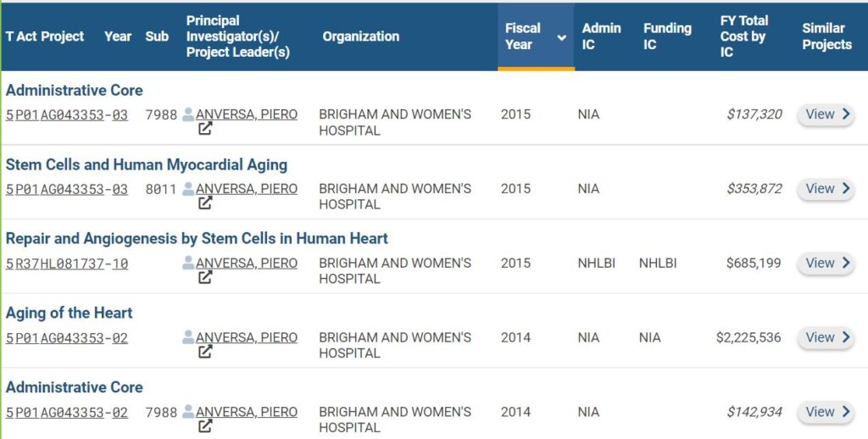Click person icon beside investigator in first row
868x439 pixels.
[188, 114]
